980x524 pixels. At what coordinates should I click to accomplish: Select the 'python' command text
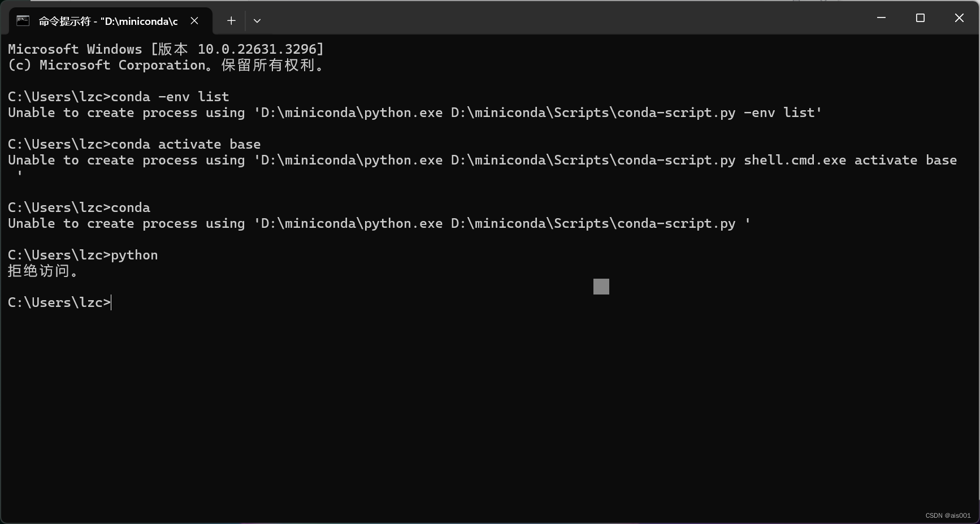point(135,254)
